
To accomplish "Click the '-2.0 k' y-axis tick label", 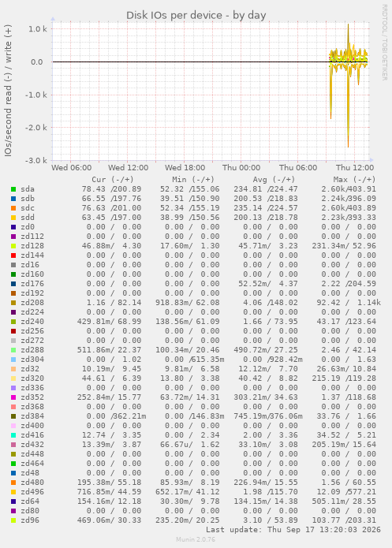I will coord(36,128).
